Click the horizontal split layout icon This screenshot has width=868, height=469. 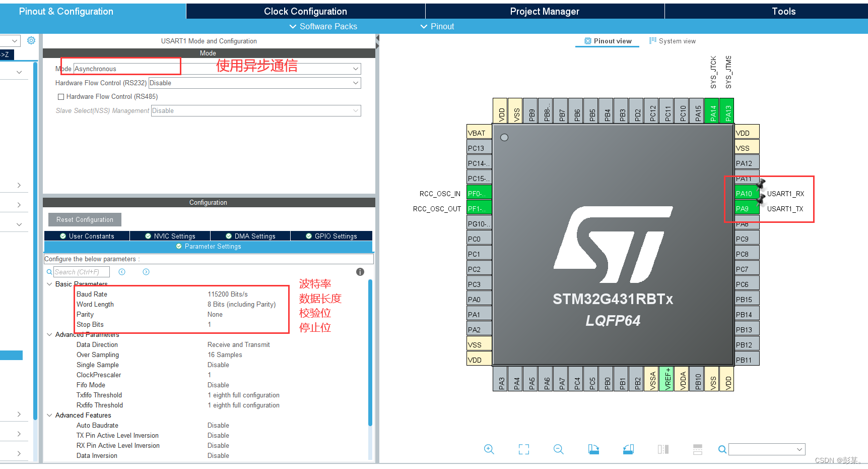tap(698, 449)
